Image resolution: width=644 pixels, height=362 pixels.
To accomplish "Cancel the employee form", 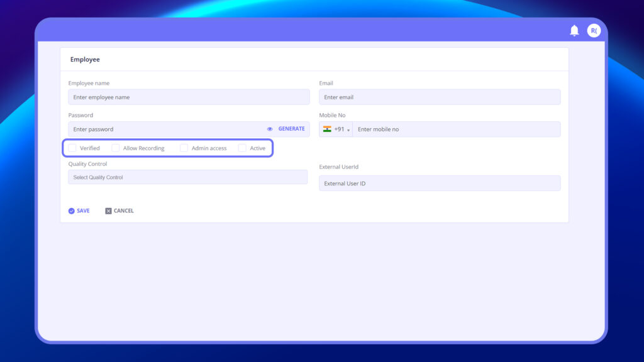I will pos(119,211).
